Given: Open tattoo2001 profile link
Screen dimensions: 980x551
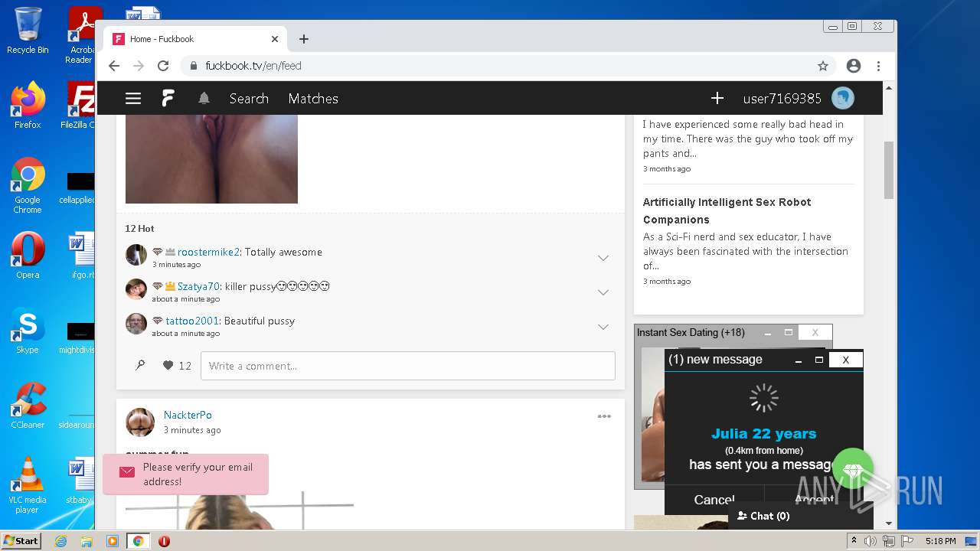Looking at the screenshot, I should tap(192, 321).
